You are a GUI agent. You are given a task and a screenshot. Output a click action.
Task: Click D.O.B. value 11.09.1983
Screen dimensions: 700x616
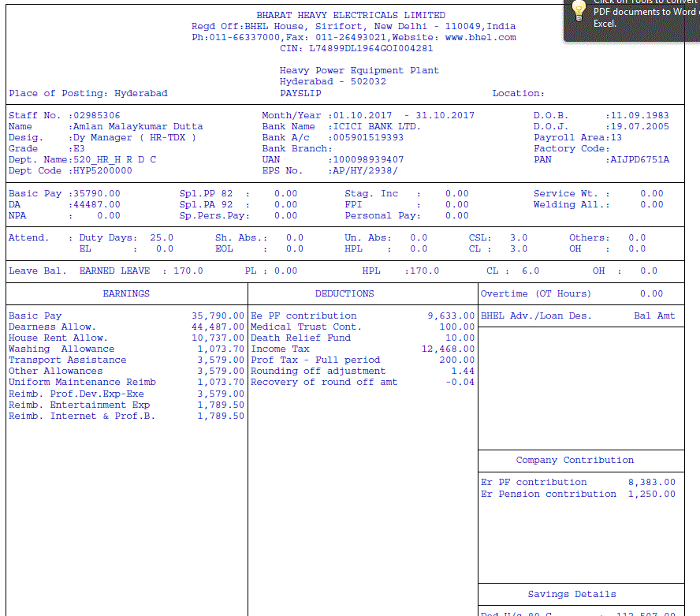coord(640,116)
